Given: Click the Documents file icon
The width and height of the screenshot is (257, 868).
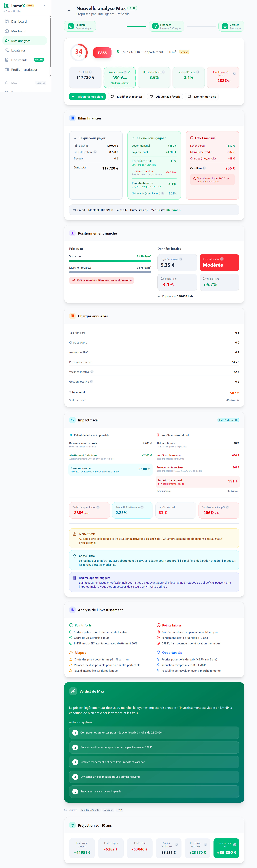Looking at the screenshot, I should click(7, 60).
